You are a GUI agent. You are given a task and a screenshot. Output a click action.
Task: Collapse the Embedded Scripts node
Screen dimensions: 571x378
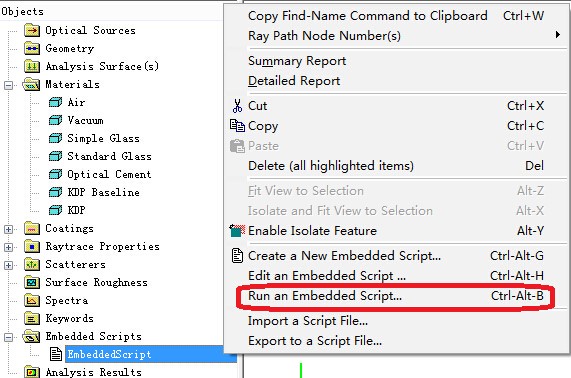click(8, 338)
